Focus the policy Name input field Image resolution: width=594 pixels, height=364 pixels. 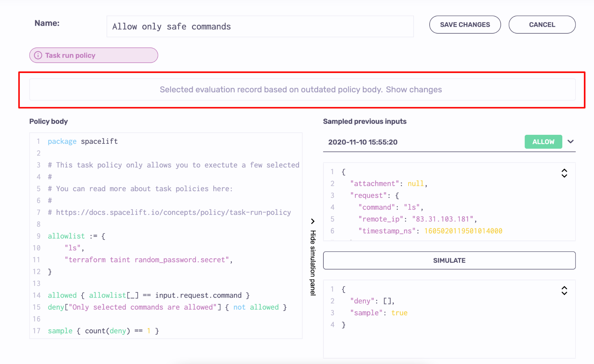tap(260, 27)
